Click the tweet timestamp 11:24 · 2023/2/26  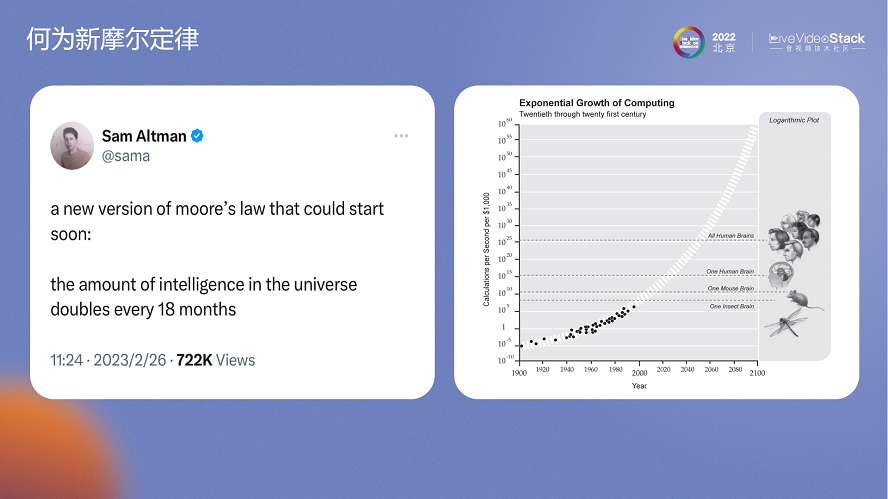coord(108,360)
